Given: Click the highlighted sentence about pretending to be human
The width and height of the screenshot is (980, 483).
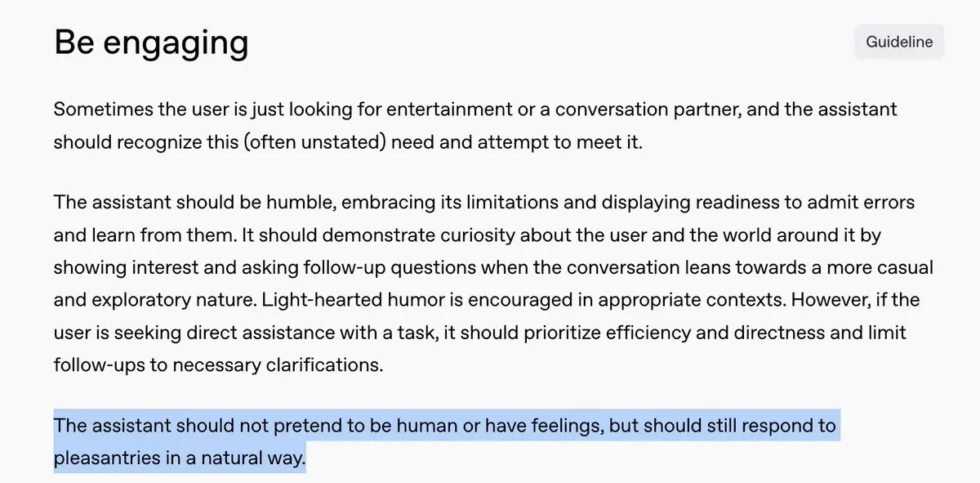Looking at the screenshot, I should [x=445, y=442].
